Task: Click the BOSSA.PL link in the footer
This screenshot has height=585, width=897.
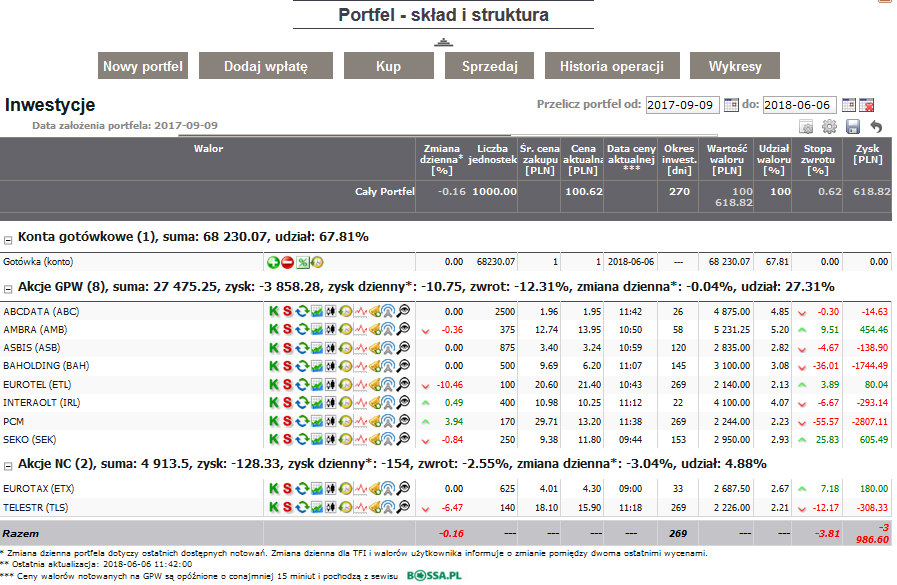Action: (x=434, y=575)
